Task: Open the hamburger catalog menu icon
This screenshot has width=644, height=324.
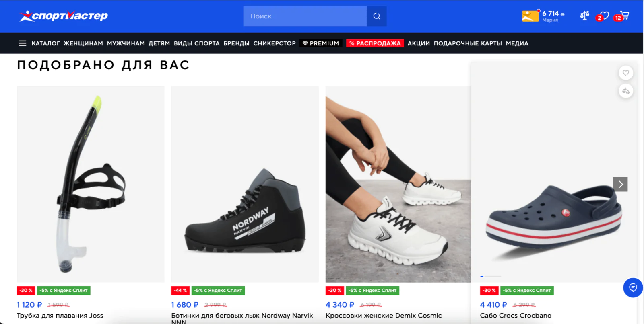Action: pyautogui.click(x=23, y=43)
